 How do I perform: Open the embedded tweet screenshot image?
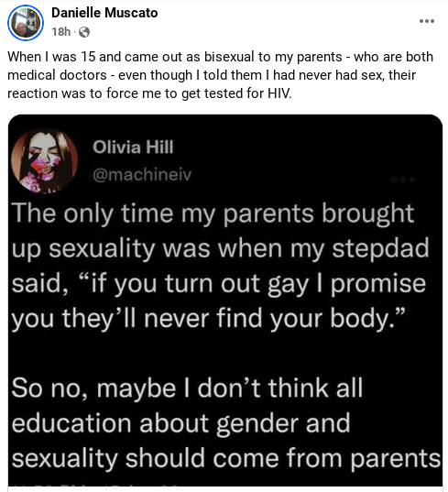click(225, 301)
